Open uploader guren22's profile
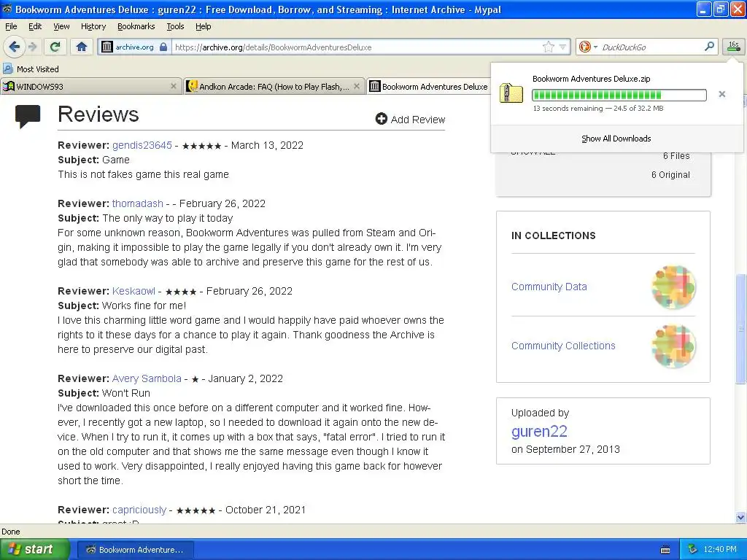Viewport: 747px width, 560px height. [x=539, y=431]
